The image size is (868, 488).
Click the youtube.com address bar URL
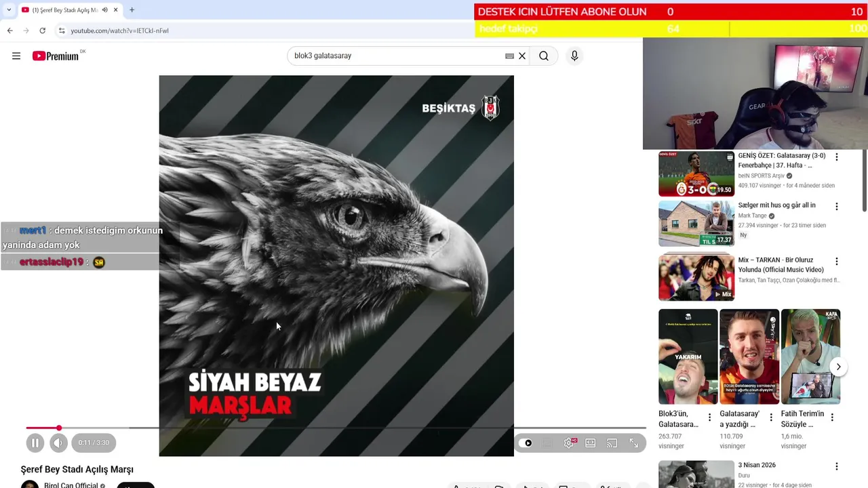tap(119, 30)
